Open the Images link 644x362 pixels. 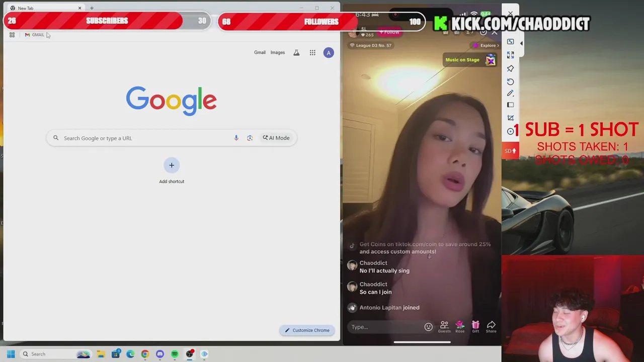click(278, 52)
